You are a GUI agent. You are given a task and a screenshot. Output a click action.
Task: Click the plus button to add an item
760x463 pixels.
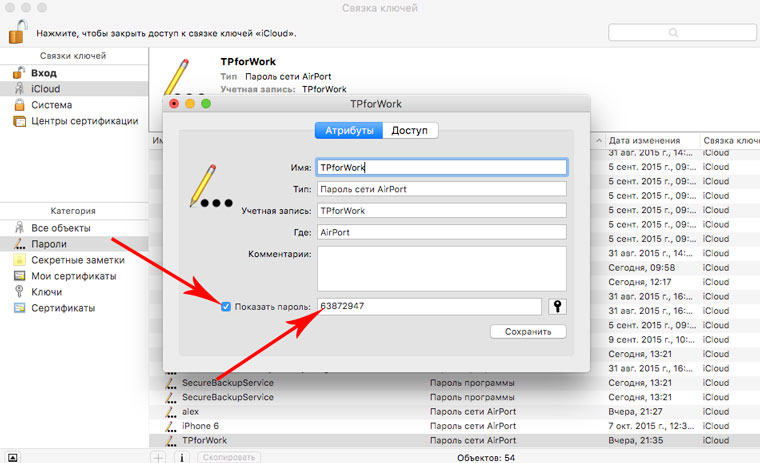tap(158, 457)
